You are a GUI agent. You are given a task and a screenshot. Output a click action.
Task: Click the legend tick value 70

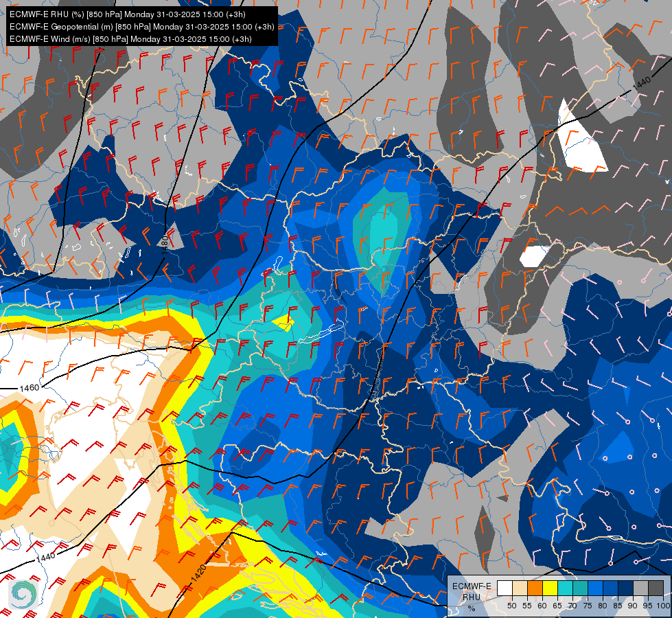pos(572,606)
